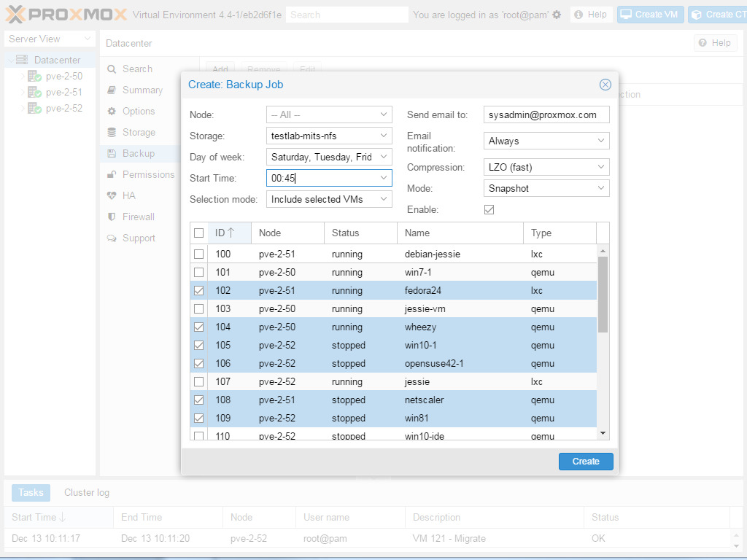Viewport: 747px width, 560px height.
Task: Uncheck VM 109 win81 checkbox
Action: click(198, 418)
